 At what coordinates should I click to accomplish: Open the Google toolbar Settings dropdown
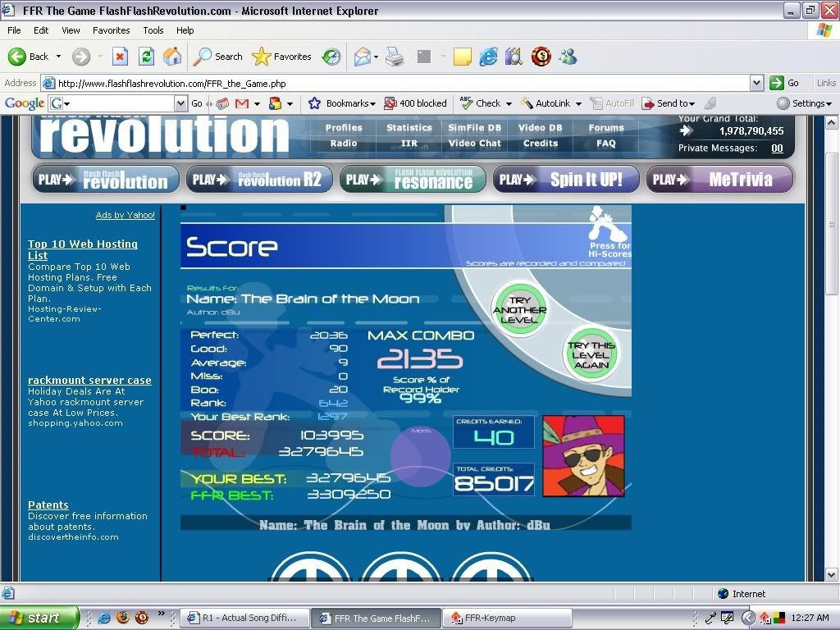point(805,103)
